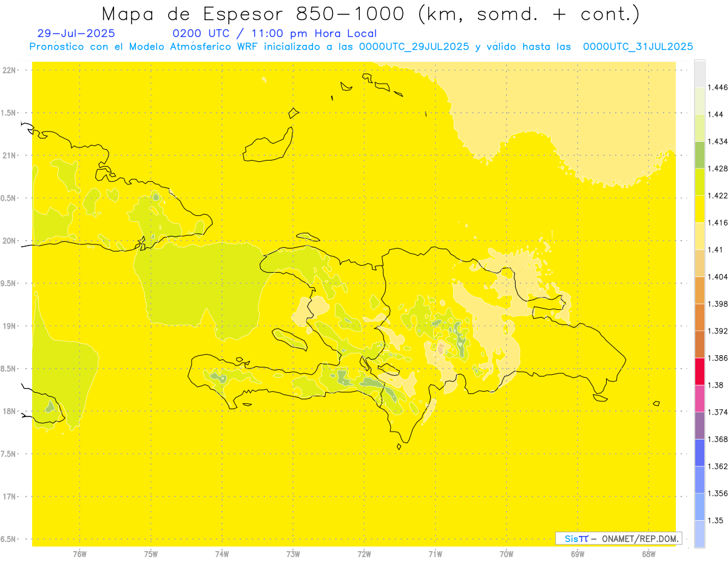Viewport: 728px width, 562px height.
Task: Click the '76W' longitude label
Action: tap(79, 554)
